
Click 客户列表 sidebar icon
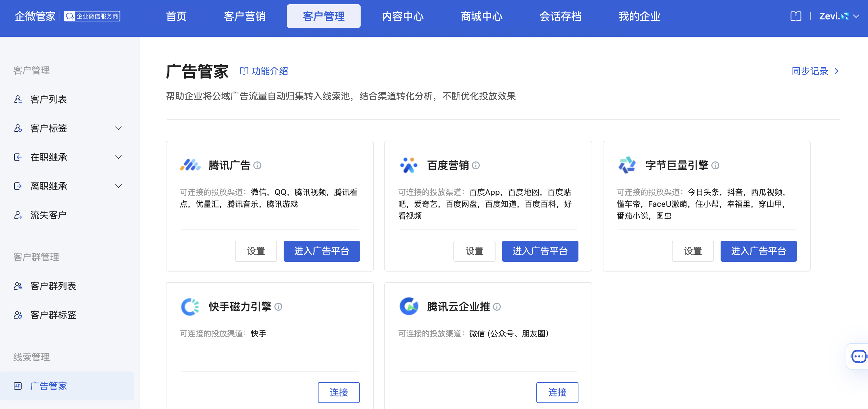[x=18, y=99]
